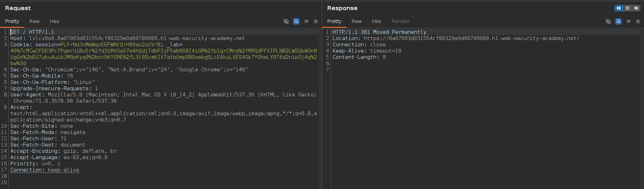Click the Host header line in request
The height and width of the screenshot is (189, 644).
pyautogui.click(x=127, y=38)
